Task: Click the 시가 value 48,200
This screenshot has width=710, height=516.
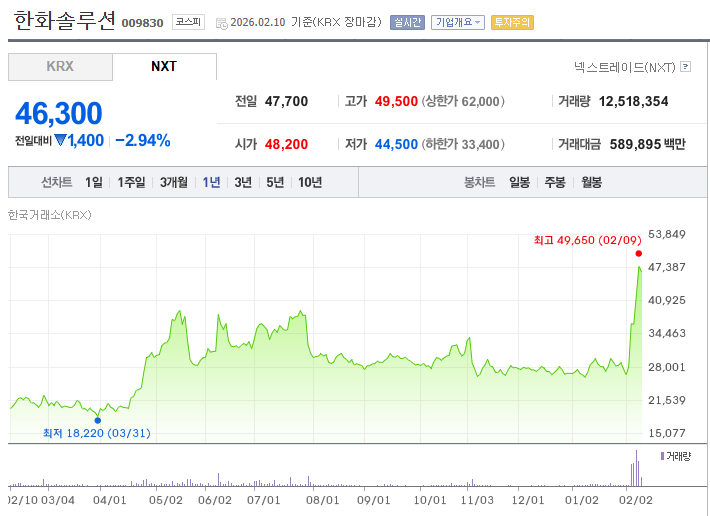Action: coord(286,144)
